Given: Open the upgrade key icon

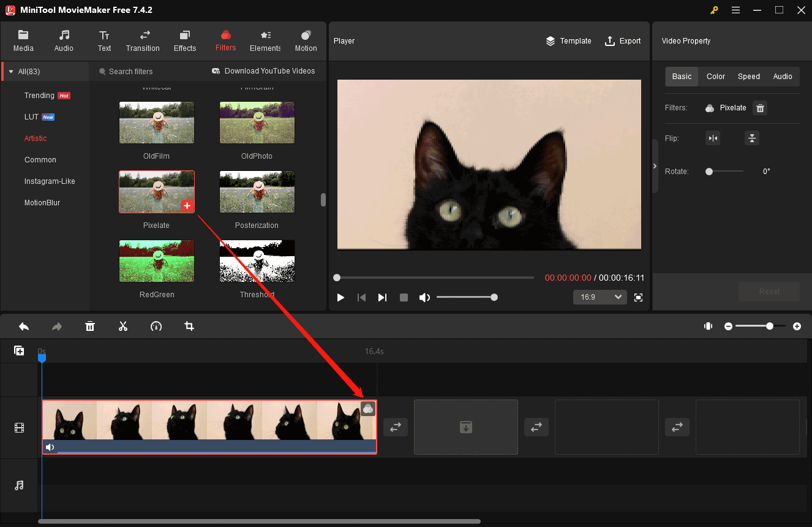Looking at the screenshot, I should coord(714,10).
